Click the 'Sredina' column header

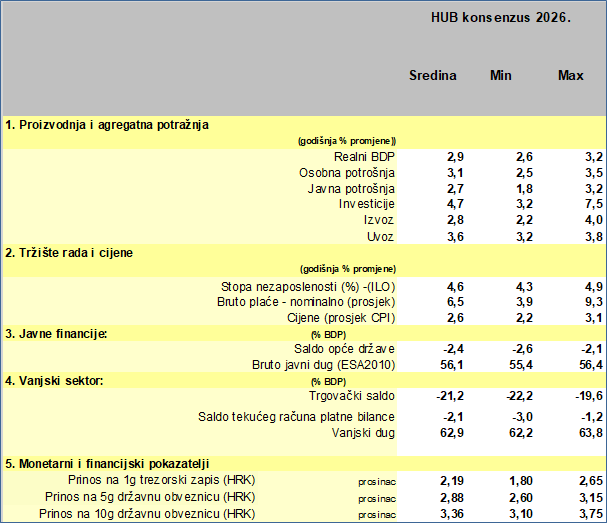433,75
